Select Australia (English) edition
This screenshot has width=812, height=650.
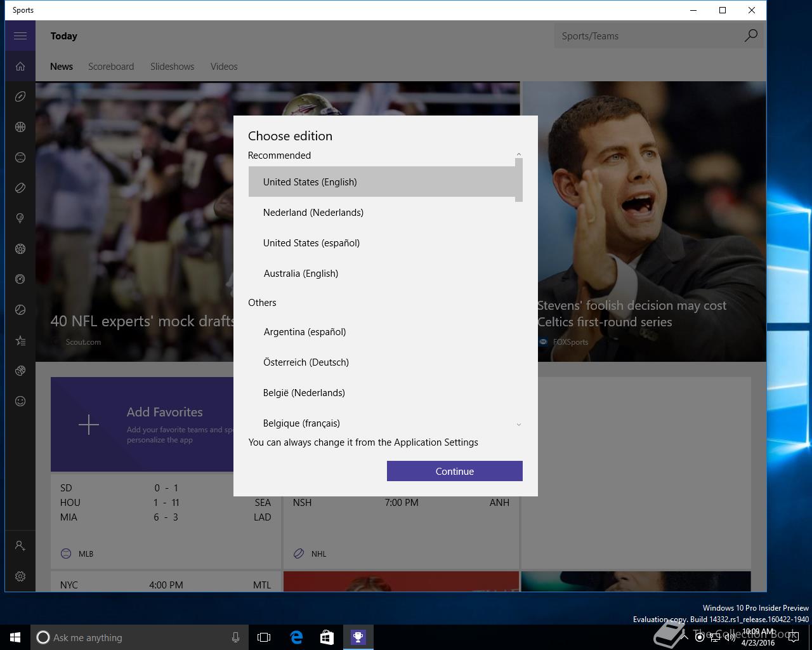coord(382,273)
